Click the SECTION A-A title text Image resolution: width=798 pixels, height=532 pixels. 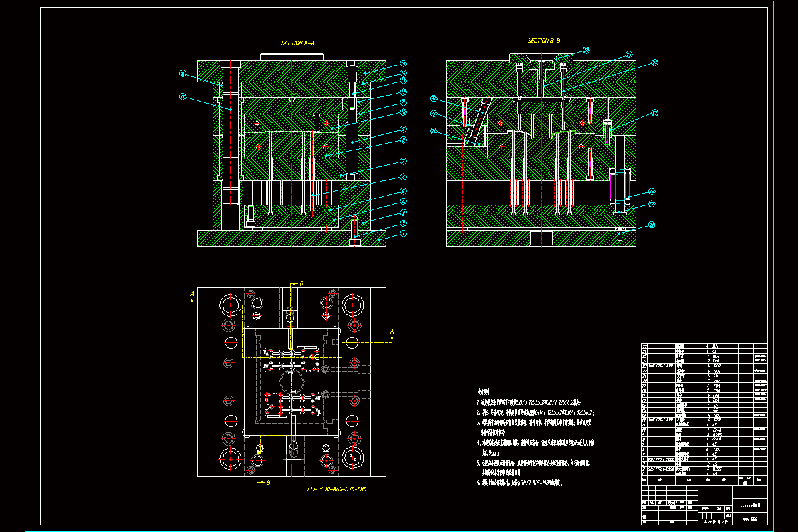(298, 43)
